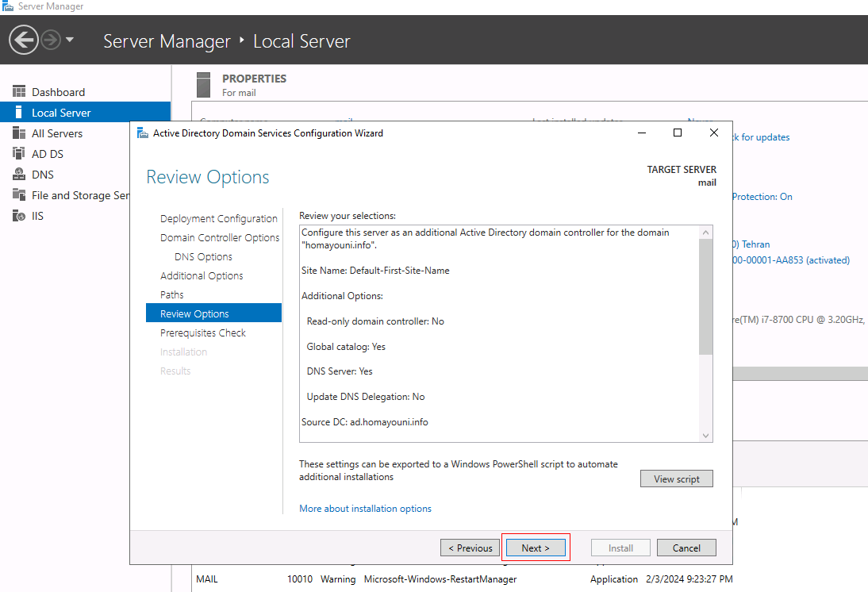
Task: Open the DNS sidebar entry
Action: (x=43, y=175)
